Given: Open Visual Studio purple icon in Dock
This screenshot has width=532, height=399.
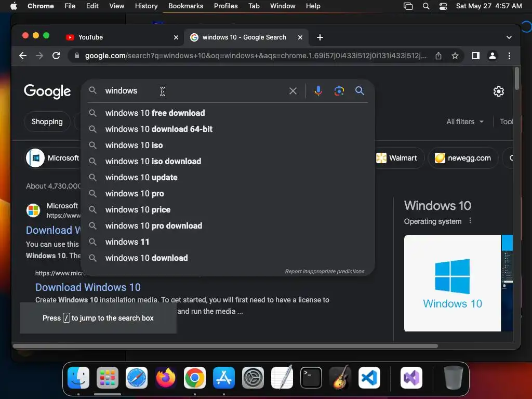Looking at the screenshot, I should pos(411,378).
